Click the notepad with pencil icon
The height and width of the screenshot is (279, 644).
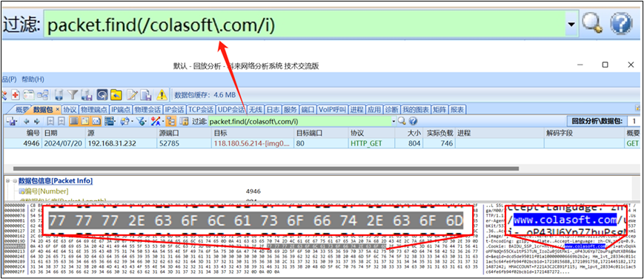132,95
